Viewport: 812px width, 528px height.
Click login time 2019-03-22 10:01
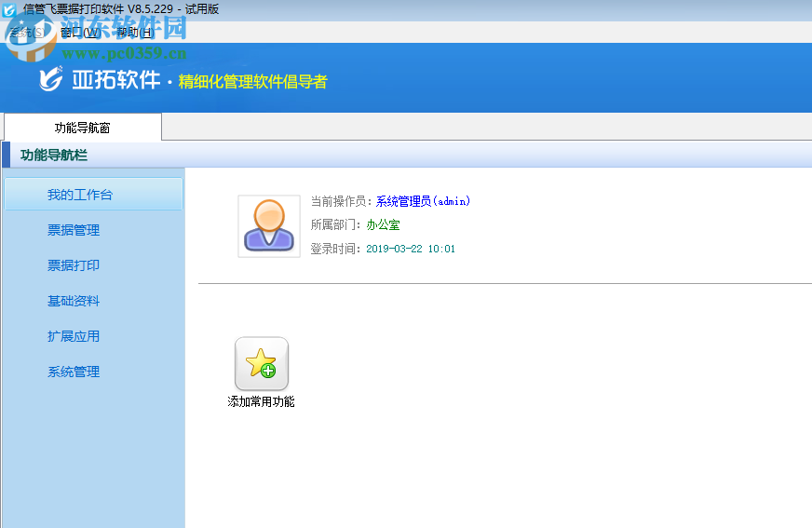click(411, 249)
